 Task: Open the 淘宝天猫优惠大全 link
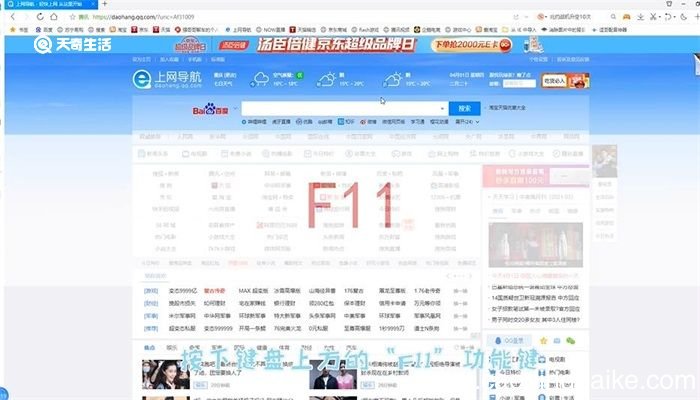(507, 108)
